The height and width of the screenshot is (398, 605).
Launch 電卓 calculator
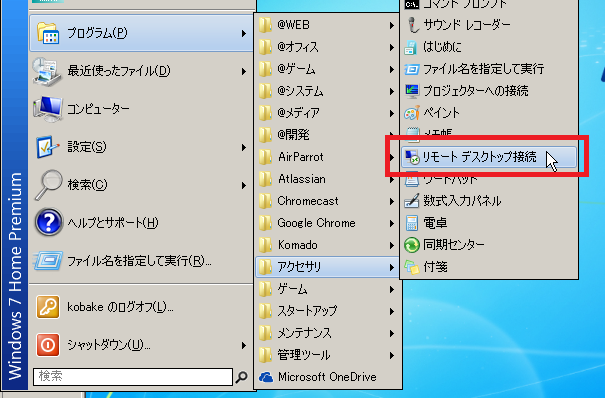pyautogui.click(x=489, y=223)
